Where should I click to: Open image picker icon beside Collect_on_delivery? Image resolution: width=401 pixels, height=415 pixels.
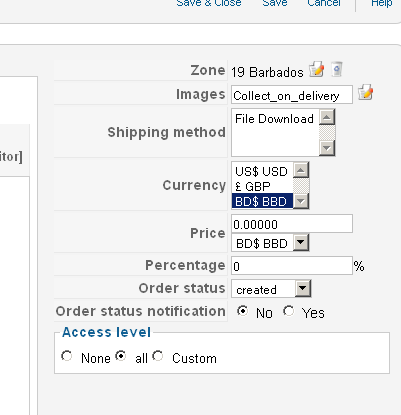pyautogui.click(x=366, y=92)
